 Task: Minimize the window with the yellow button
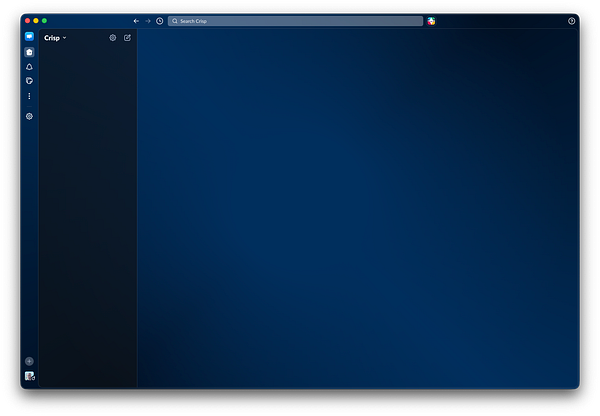click(x=36, y=21)
